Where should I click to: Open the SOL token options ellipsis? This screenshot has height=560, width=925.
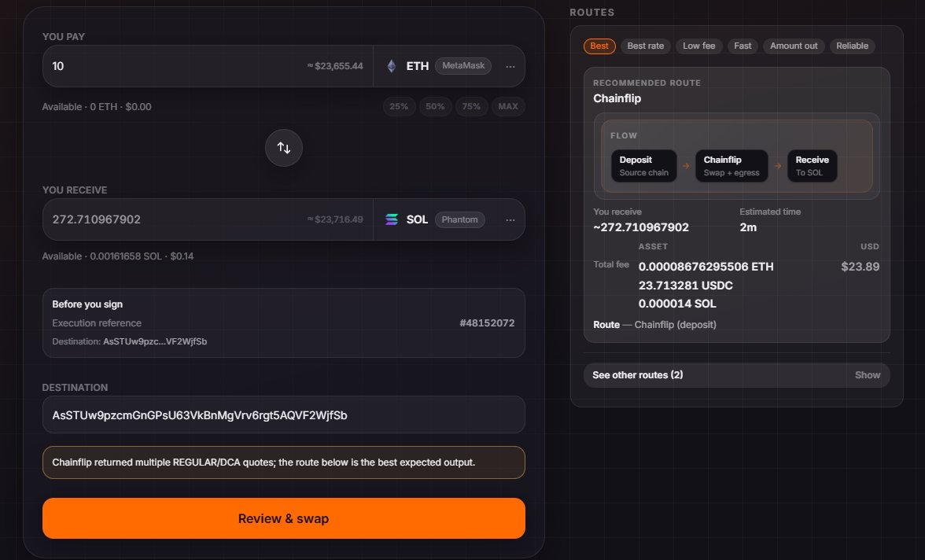510,220
